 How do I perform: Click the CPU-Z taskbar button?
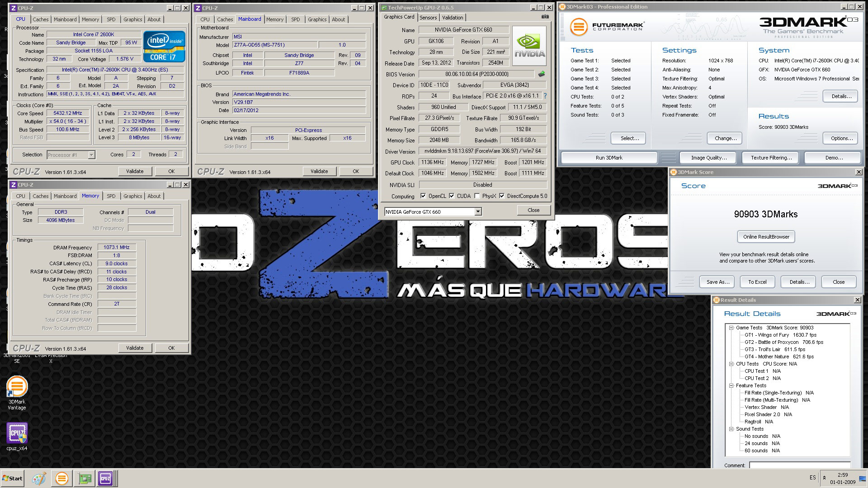[105, 478]
